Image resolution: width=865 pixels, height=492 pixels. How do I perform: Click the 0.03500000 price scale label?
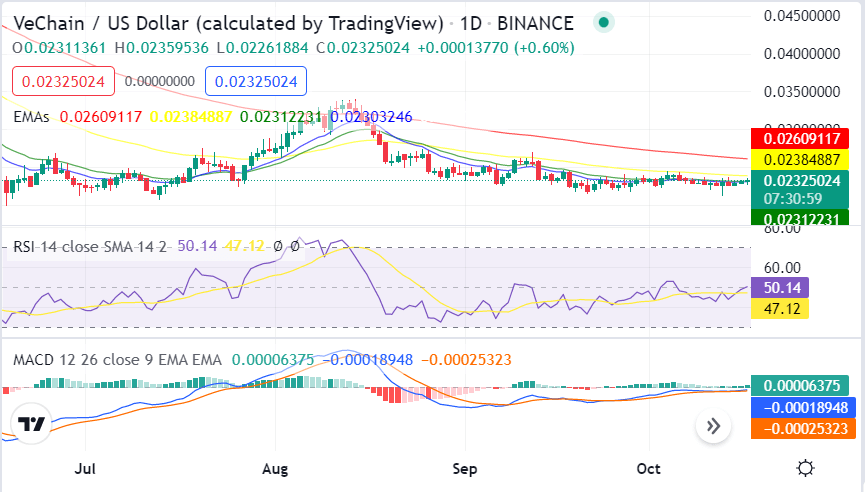802,92
